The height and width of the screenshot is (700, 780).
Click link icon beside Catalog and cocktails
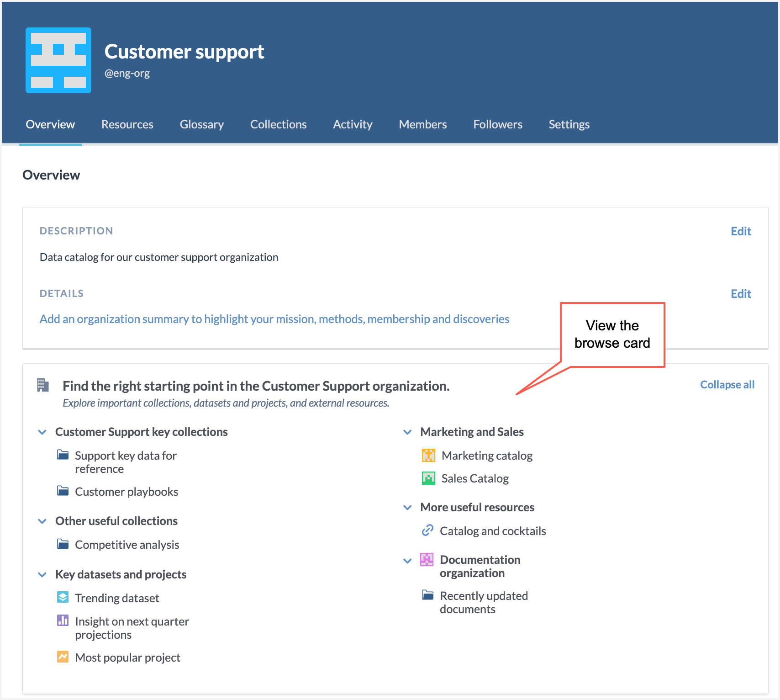(x=427, y=530)
